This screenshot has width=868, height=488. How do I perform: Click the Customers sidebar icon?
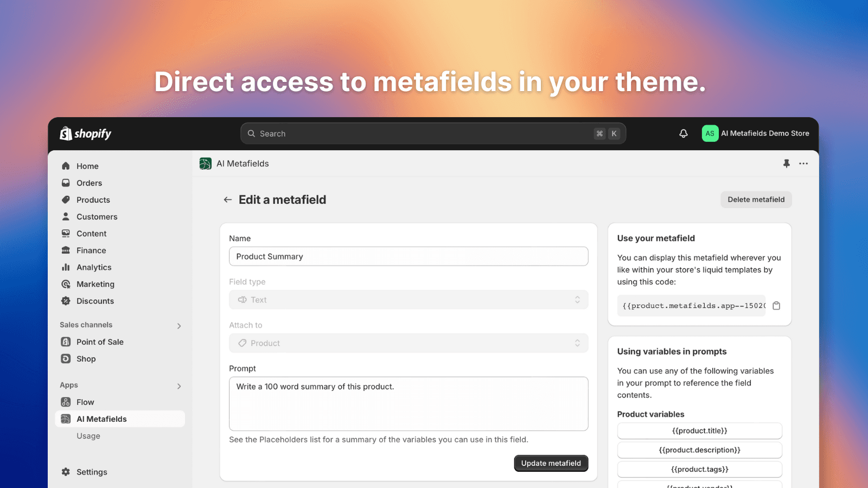pos(66,216)
